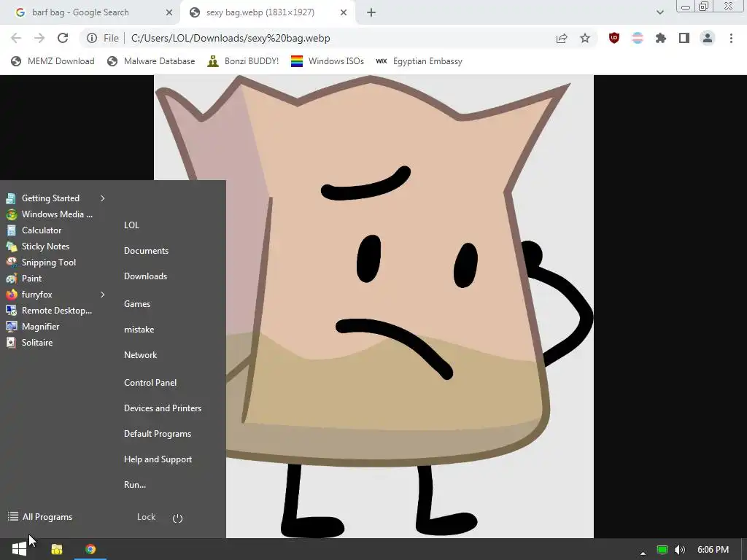The width and height of the screenshot is (747, 560).
Task: Open Downloads folder link
Action: [x=145, y=276]
